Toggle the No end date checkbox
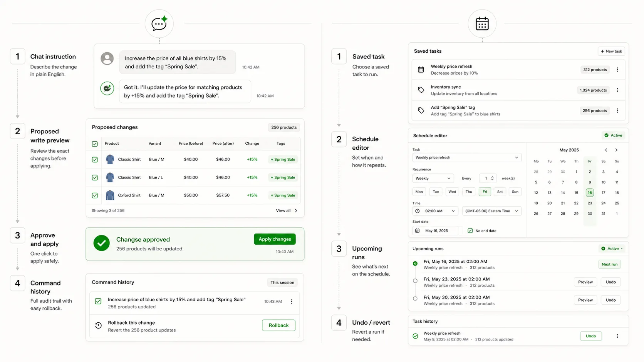The image size is (644, 362). pos(470,231)
